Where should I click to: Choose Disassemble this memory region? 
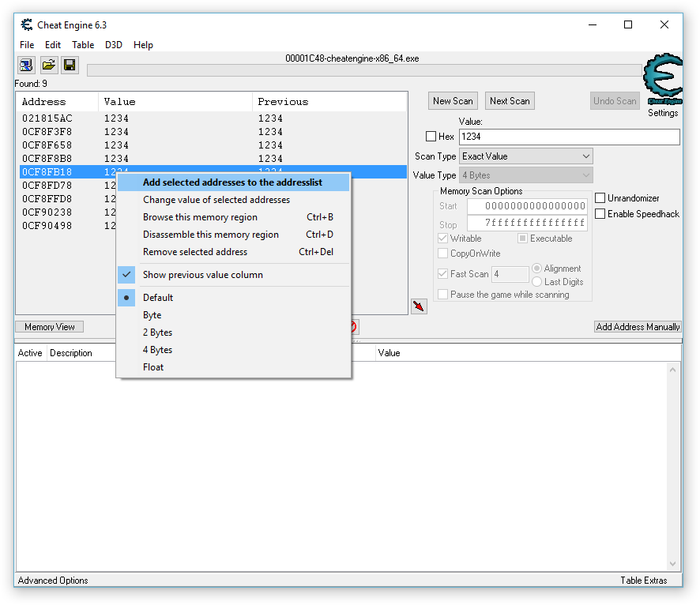pyautogui.click(x=233, y=235)
